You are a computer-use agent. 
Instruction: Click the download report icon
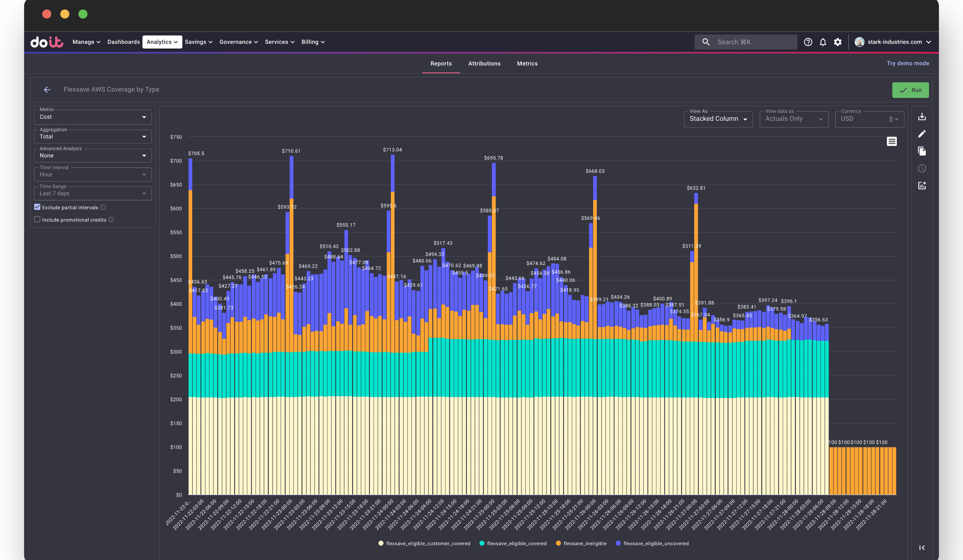pyautogui.click(x=922, y=116)
